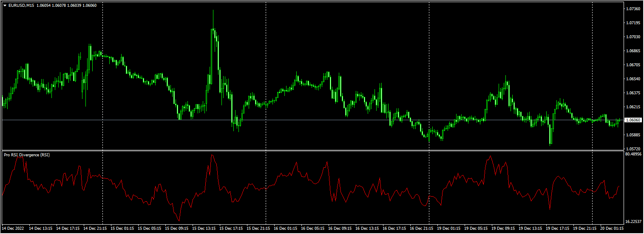The width and height of the screenshot is (644, 234).
Task: Click the RSI upper value 80.48956
Action: click(634, 155)
